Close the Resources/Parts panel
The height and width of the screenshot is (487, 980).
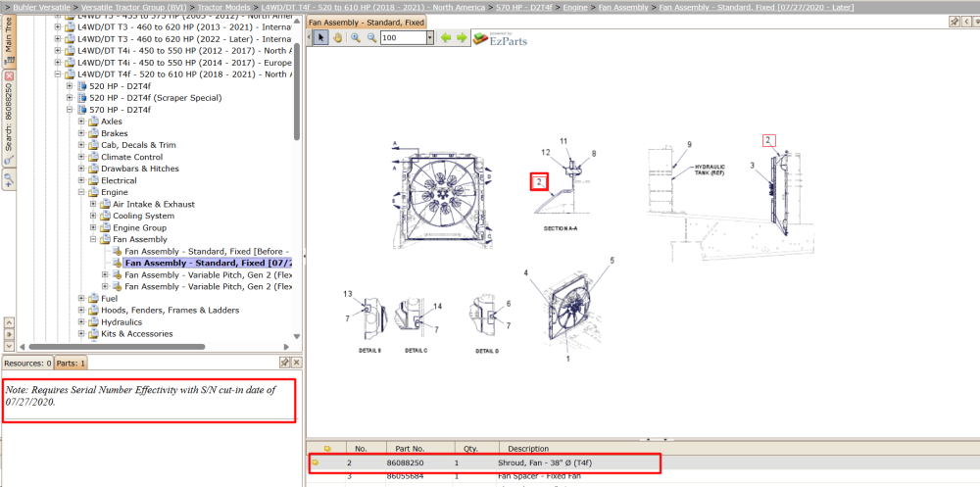point(296,363)
